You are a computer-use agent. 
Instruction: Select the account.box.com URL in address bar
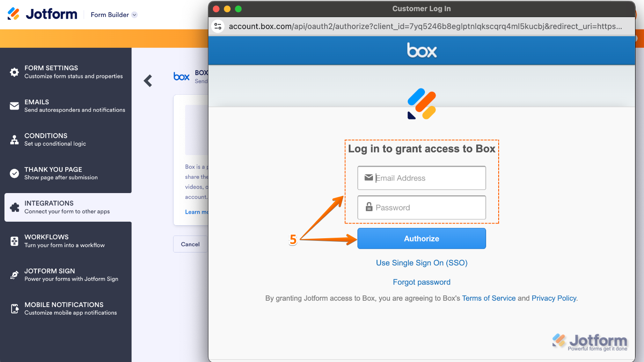pyautogui.click(x=425, y=26)
